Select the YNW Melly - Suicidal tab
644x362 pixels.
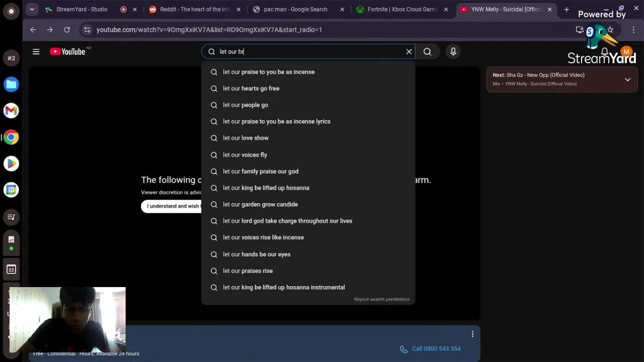coord(506,9)
